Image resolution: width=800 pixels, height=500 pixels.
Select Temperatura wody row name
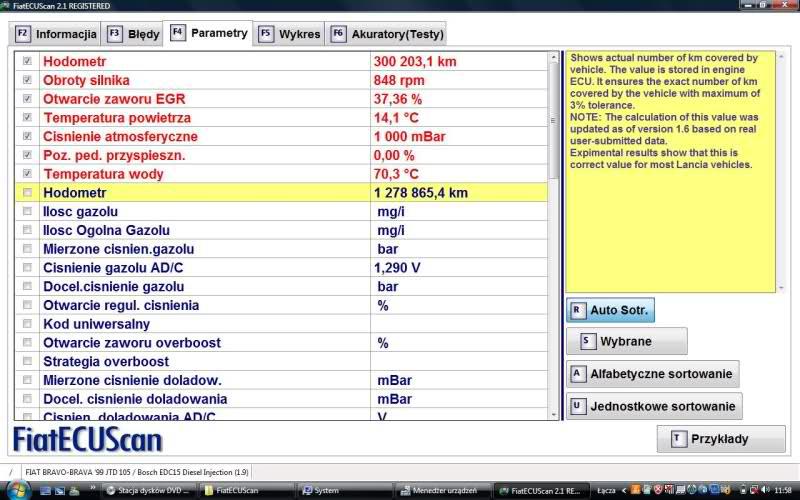103,174
